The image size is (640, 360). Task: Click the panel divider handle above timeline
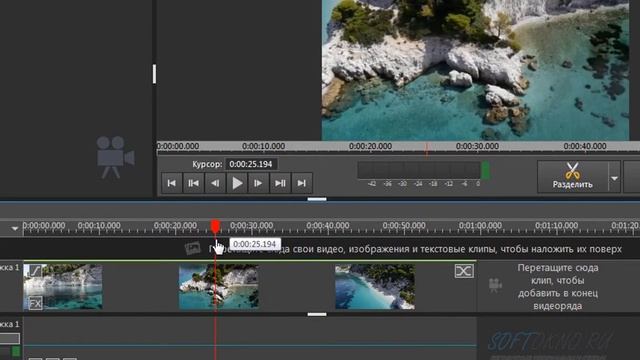point(317,199)
